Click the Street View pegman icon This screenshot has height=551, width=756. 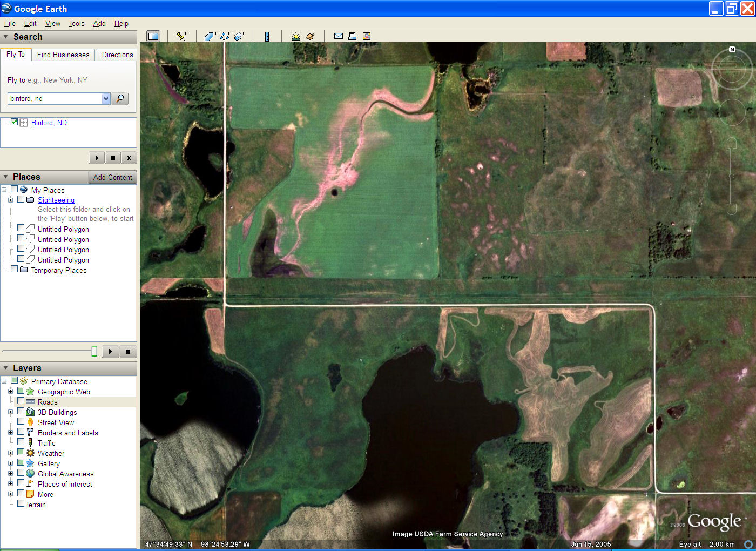(x=30, y=422)
